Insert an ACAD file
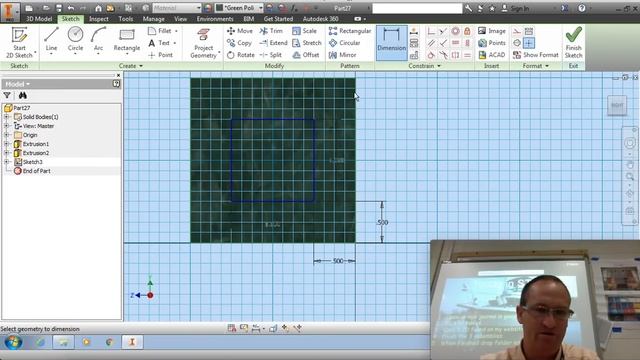 click(492, 55)
